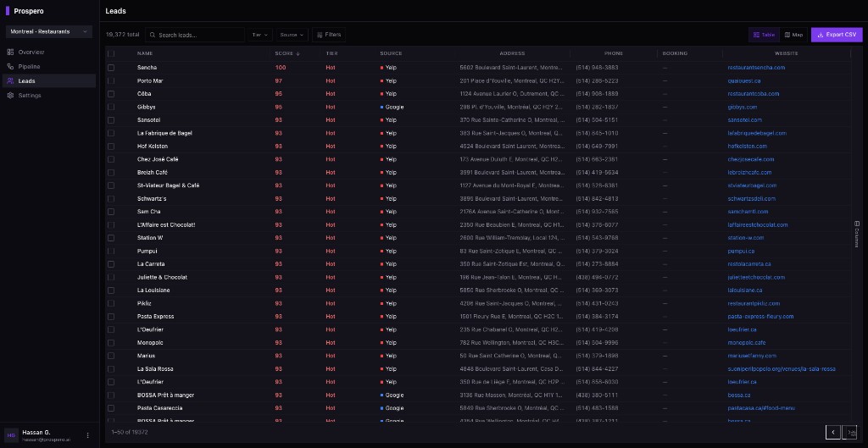
Task: Click lead name La Fabrique de Bagel
Action: pos(164,133)
